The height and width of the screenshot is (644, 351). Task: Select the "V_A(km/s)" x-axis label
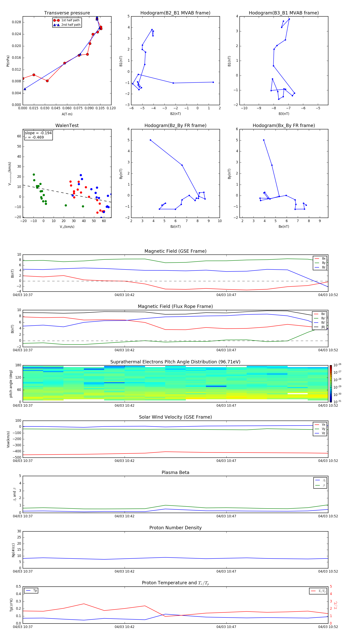[67, 227]
